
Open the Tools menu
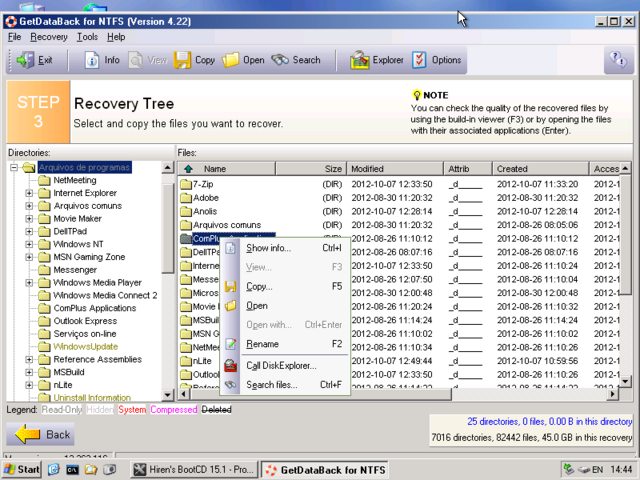(87, 37)
